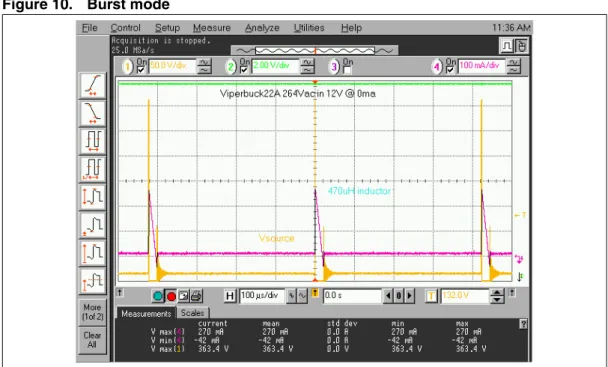Open the Help menu
608x367 pixels.
click(x=351, y=28)
